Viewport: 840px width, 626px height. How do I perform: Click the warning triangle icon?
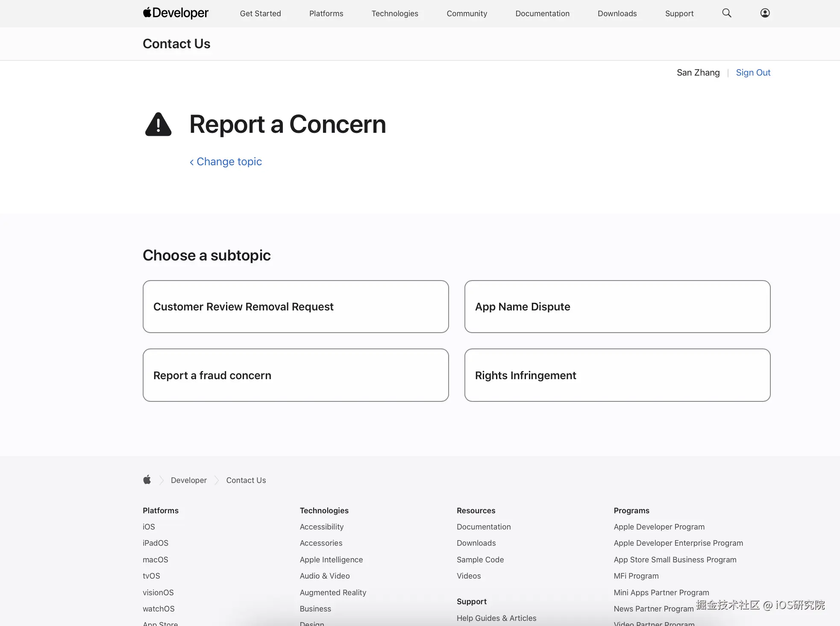[159, 125]
